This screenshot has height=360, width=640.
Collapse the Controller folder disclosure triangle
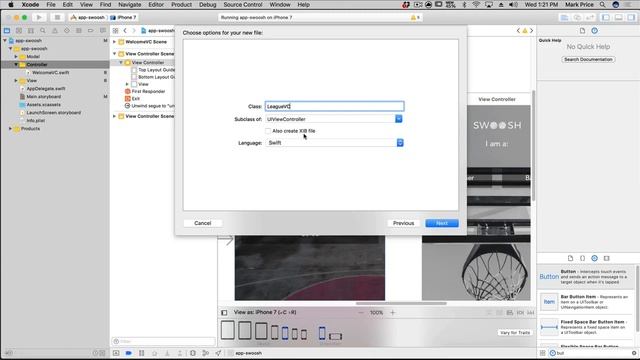point(16,64)
